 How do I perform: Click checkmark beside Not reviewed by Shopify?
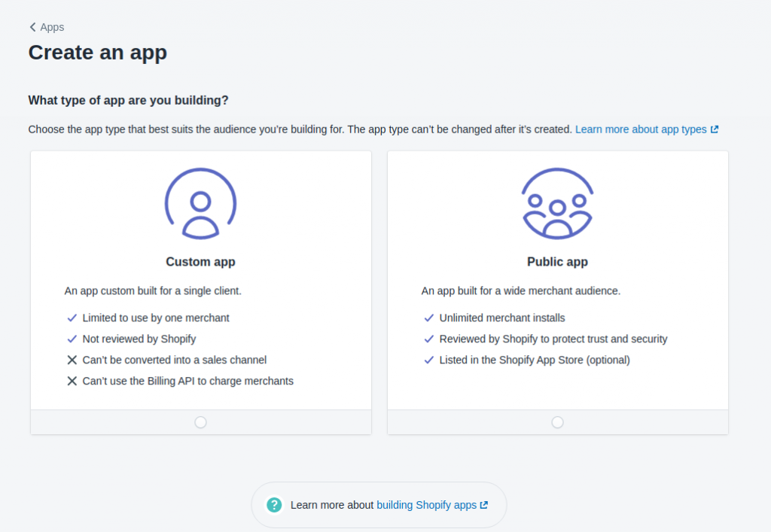point(72,339)
